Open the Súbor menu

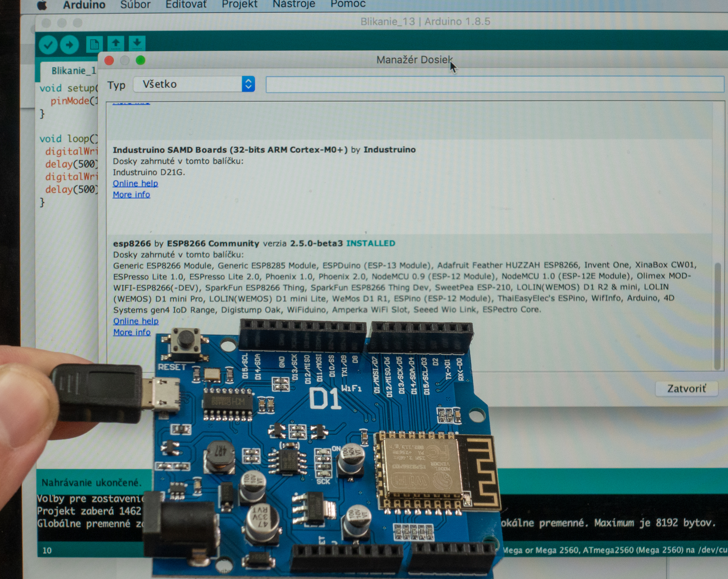(x=135, y=4)
